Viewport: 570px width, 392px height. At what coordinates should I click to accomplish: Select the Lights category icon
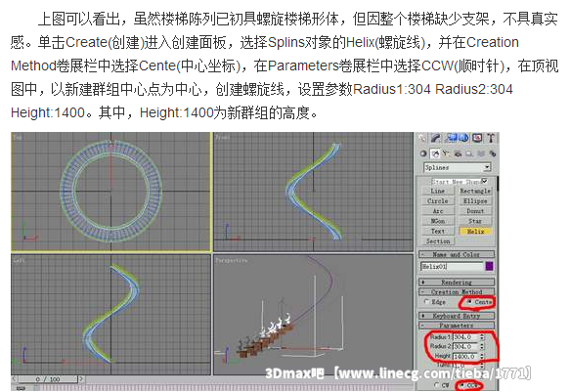pos(446,153)
